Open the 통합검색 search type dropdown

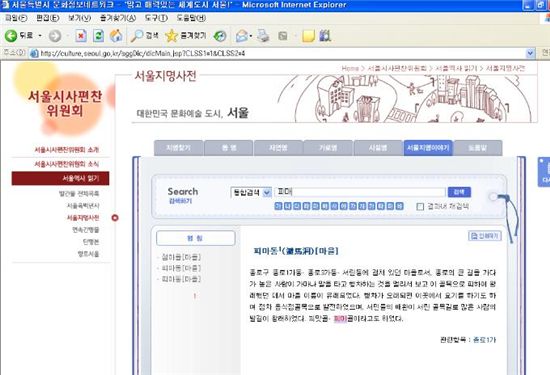pyautogui.click(x=251, y=192)
